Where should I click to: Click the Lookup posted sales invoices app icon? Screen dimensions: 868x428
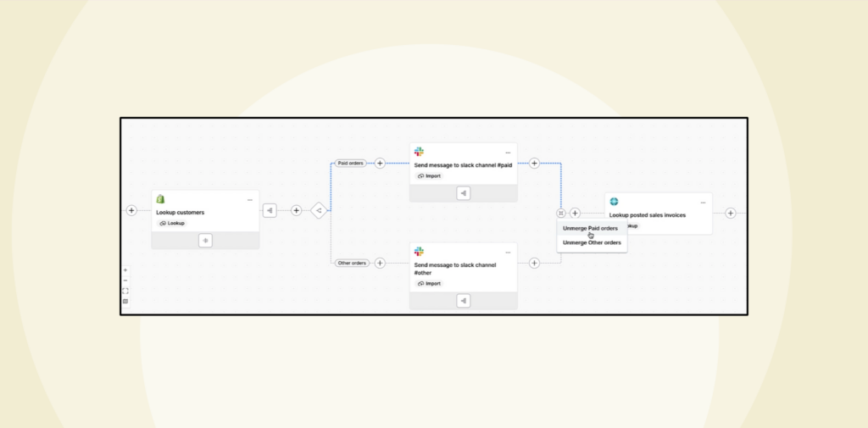[x=614, y=202]
